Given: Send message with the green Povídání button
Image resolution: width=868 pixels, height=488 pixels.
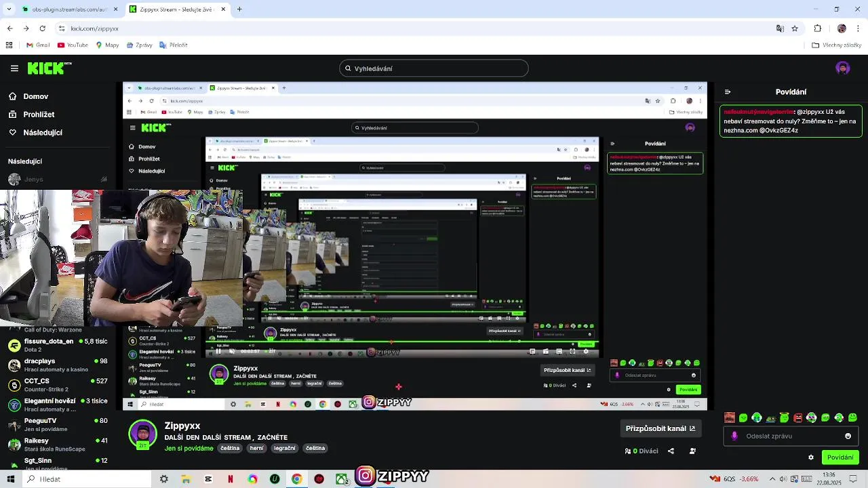Looking at the screenshot, I should (x=840, y=457).
